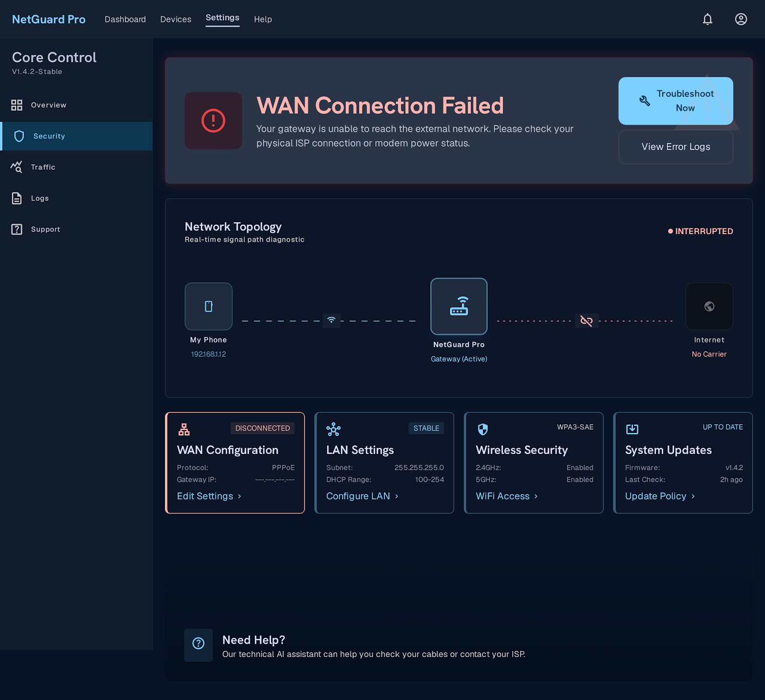This screenshot has width=765, height=700.
Task: Click the STABLE status badge
Action: (x=426, y=428)
